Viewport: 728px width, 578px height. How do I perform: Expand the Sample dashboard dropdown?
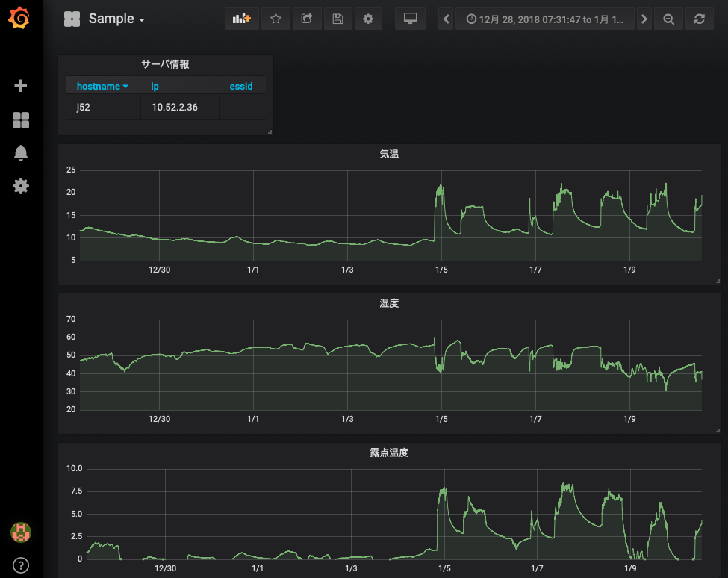coord(115,19)
